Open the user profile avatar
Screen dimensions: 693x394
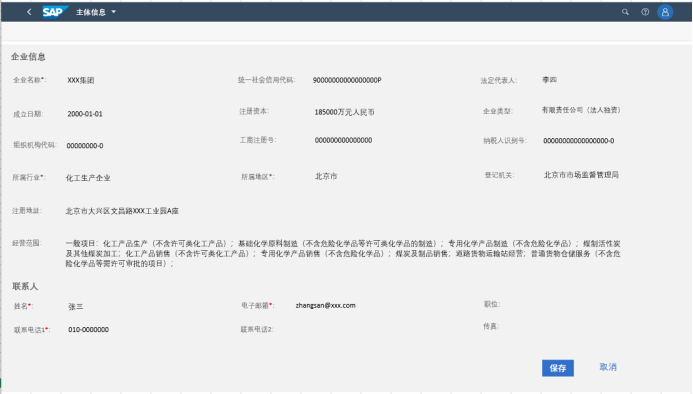pyautogui.click(x=665, y=12)
